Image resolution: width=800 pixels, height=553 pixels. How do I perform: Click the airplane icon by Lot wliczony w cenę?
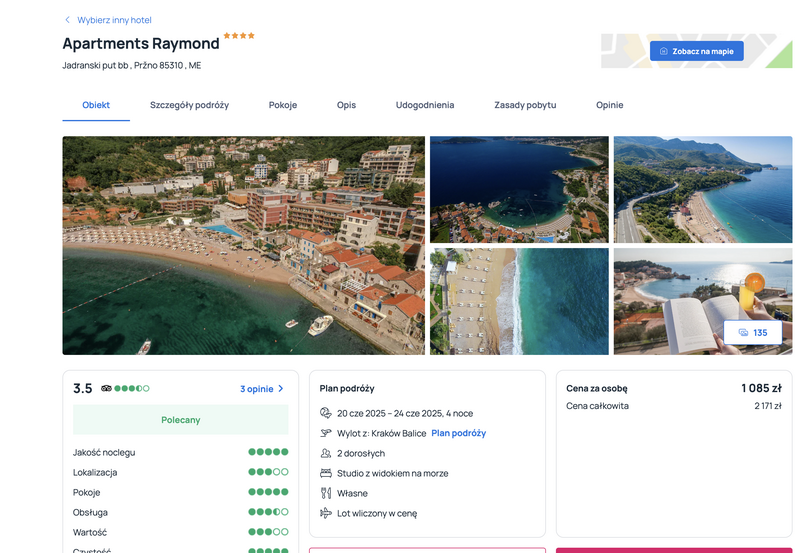click(x=326, y=513)
